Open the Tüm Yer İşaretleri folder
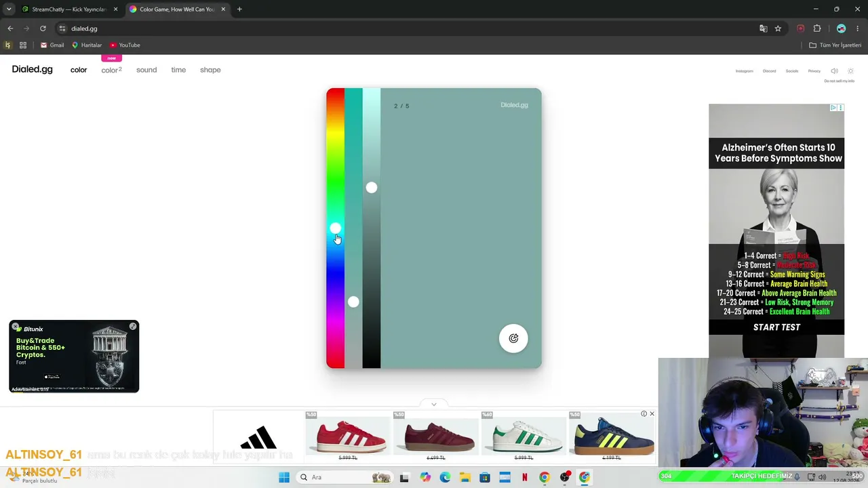This screenshot has width=868, height=488. (835, 45)
